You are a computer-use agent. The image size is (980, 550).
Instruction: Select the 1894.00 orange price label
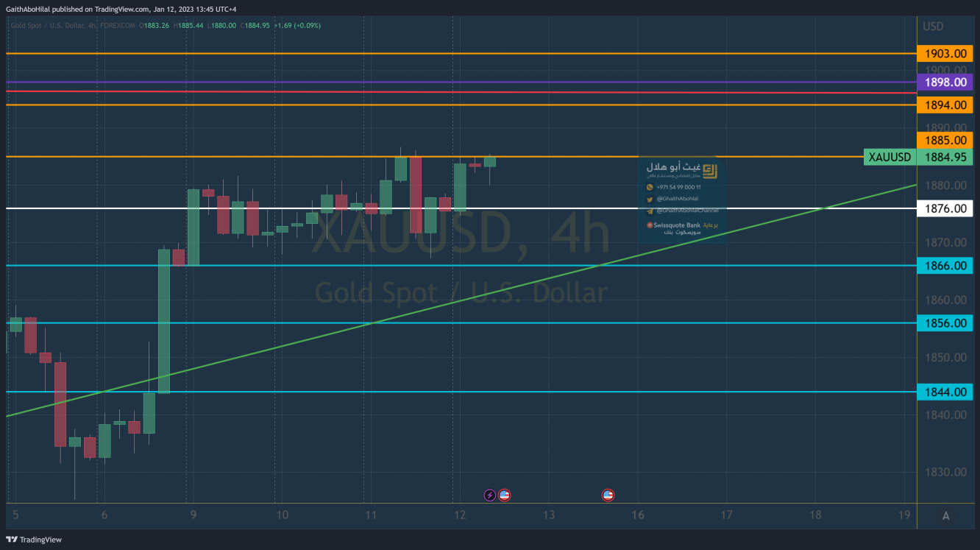pyautogui.click(x=945, y=105)
